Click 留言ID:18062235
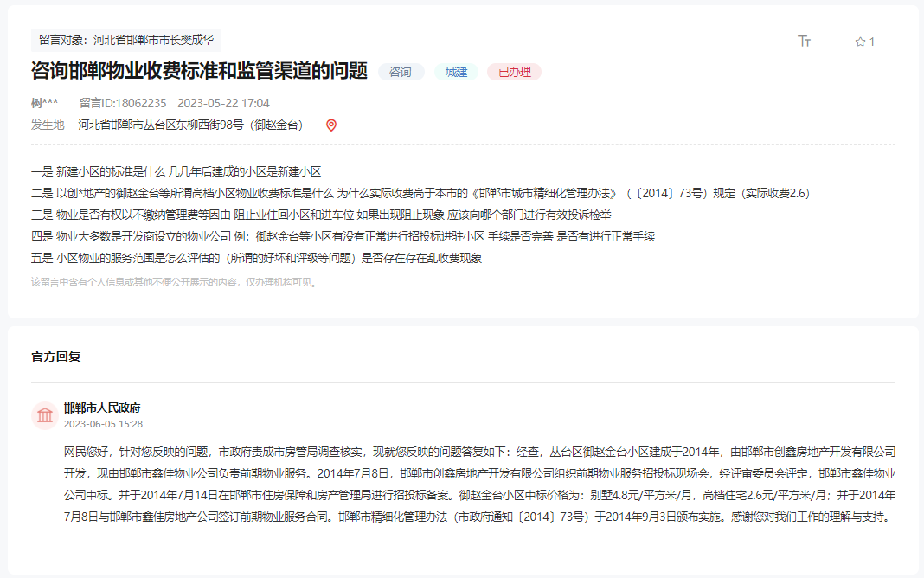The height and width of the screenshot is (578, 924). coord(123,103)
